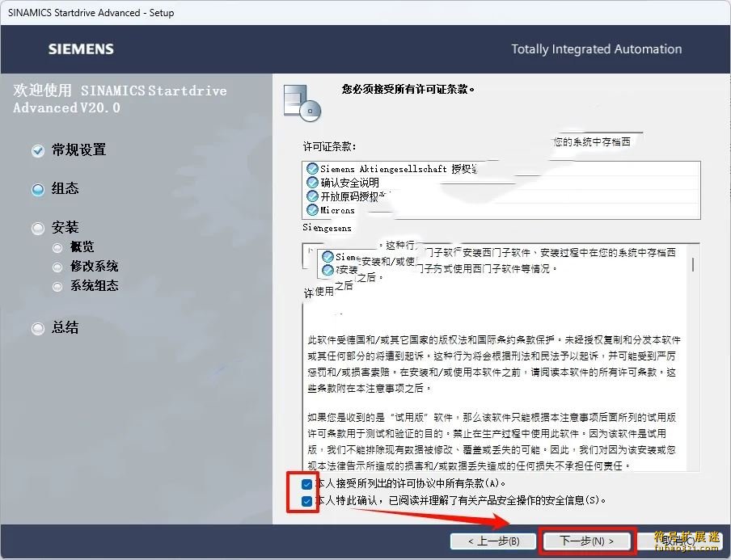Viewport: 731px width, 560px height.
Task: Click the checkmark icon beside 常规设置
Action: point(38,151)
